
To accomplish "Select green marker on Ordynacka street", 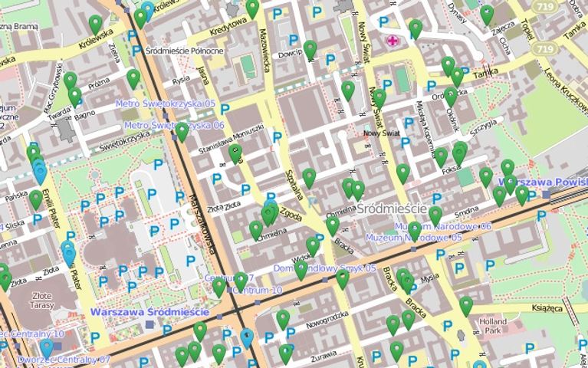I will pyautogui.click(x=450, y=96).
